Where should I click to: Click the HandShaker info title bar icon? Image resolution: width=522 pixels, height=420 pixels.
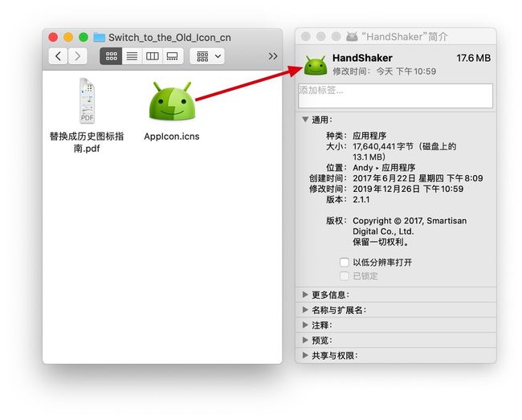[352, 36]
